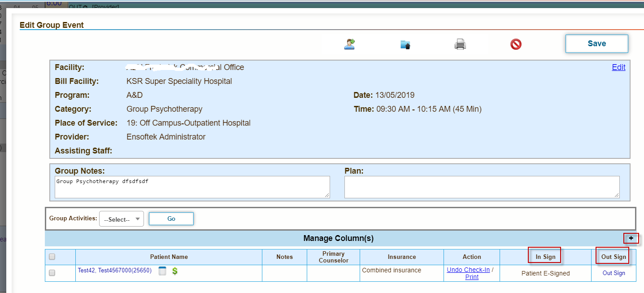Click the printer icon
This screenshot has width=644, height=293.
(461, 44)
